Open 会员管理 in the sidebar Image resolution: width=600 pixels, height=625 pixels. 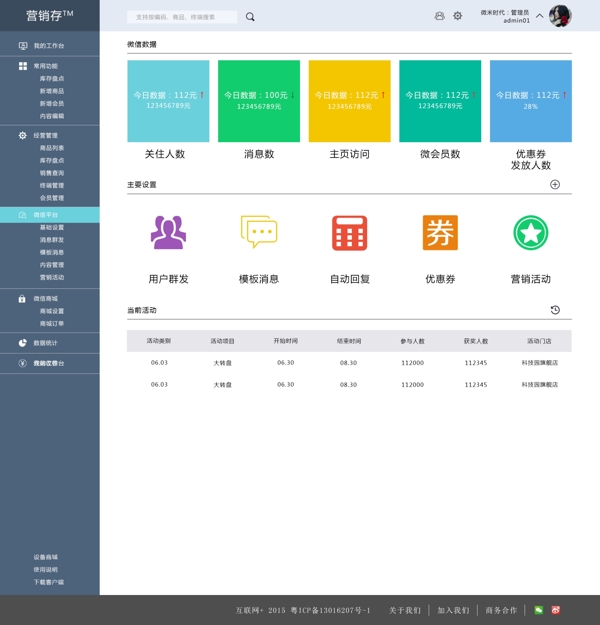52,198
